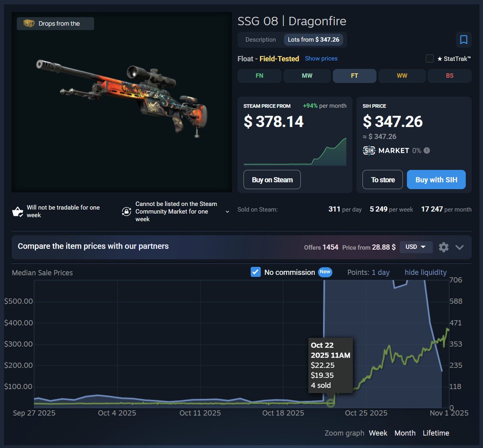Click the Drops from the badge
Viewport: 483px width, 448px height.
click(x=56, y=24)
